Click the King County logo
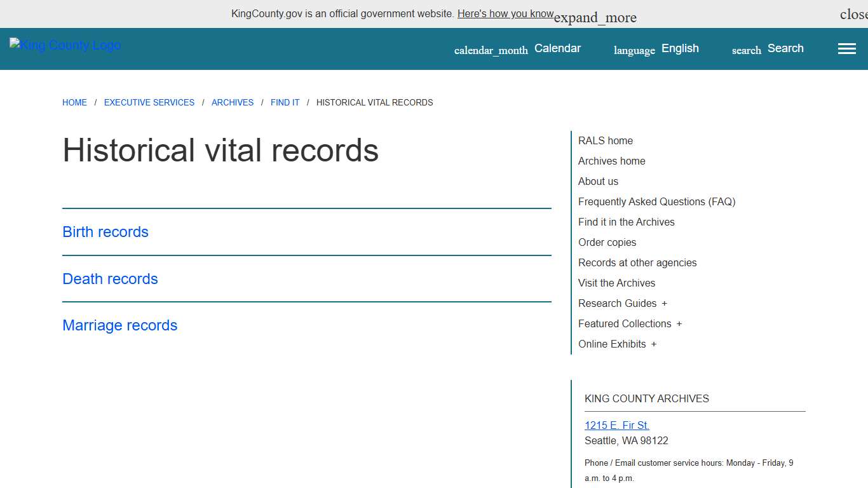The height and width of the screenshot is (488, 868). coord(64,44)
